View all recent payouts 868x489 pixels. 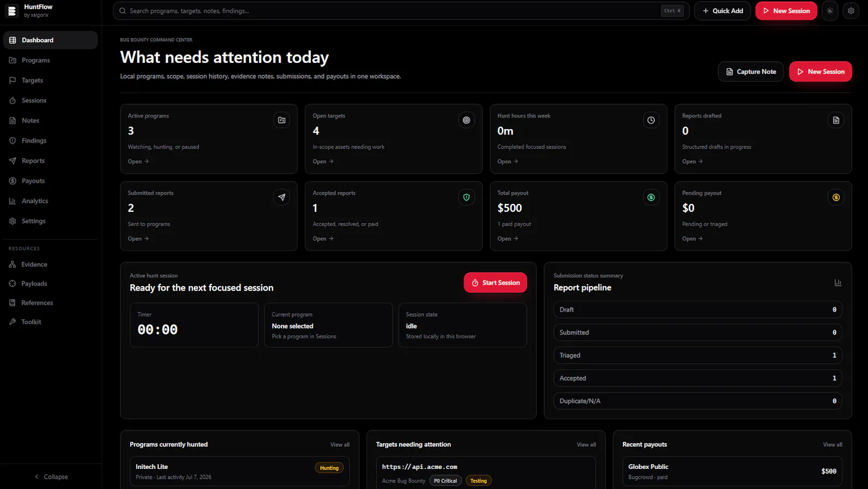click(x=832, y=445)
